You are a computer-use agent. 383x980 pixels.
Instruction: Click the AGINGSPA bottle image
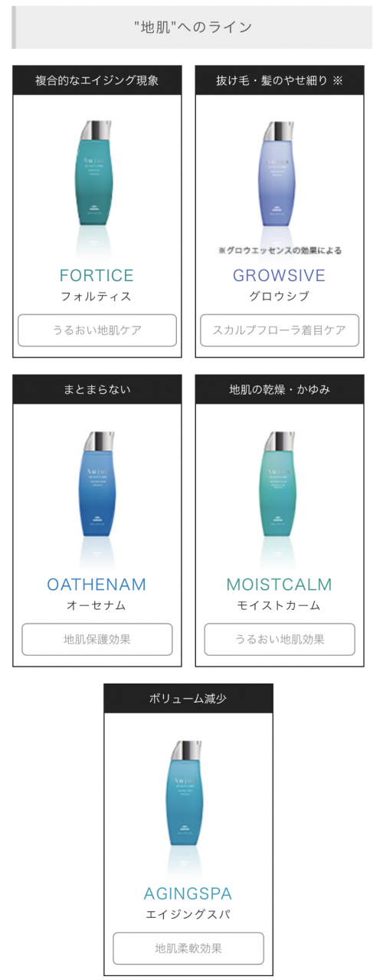[188, 793]
